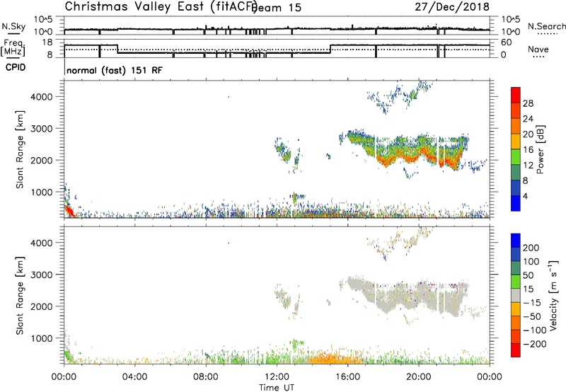Select the '18' tick on the frequency axis
Image resolution: width=566 pixels, height=392 pixels.
[x=47, y=42]
